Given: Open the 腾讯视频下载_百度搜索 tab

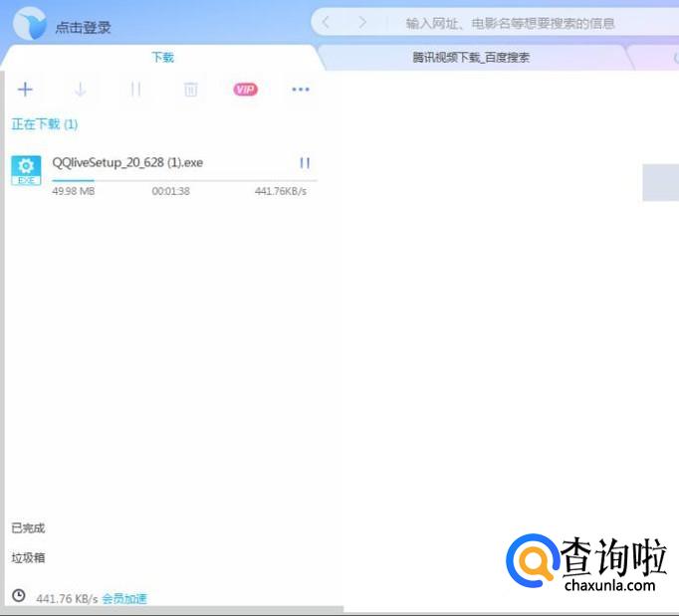Looking at the screenshot, I should [471, 58].
